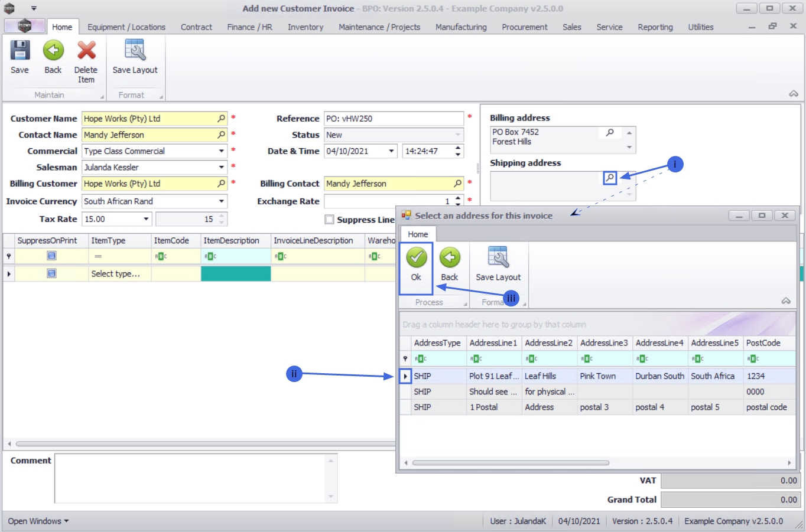Click Back in the address dialog
The image size is (806, 532).
tap(450, 265)
